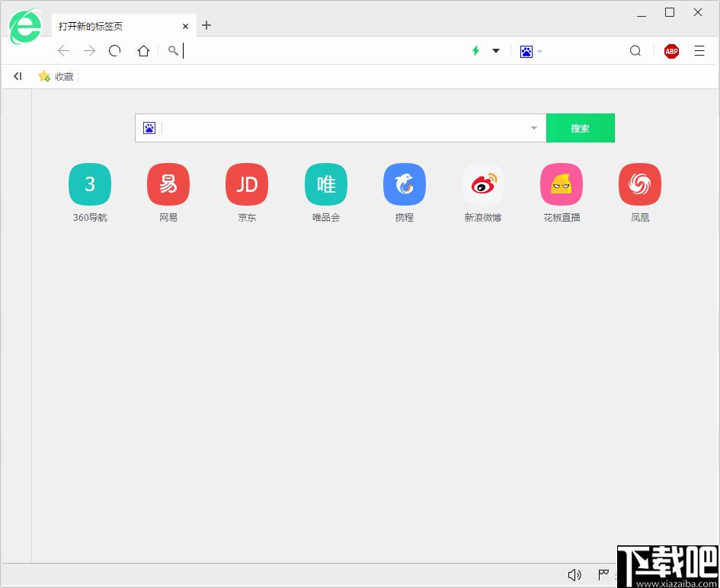The height and width of the screenshot is (588, 720).
Task: Click the Baidu paw icon in page search box
Action: [149, 128]
